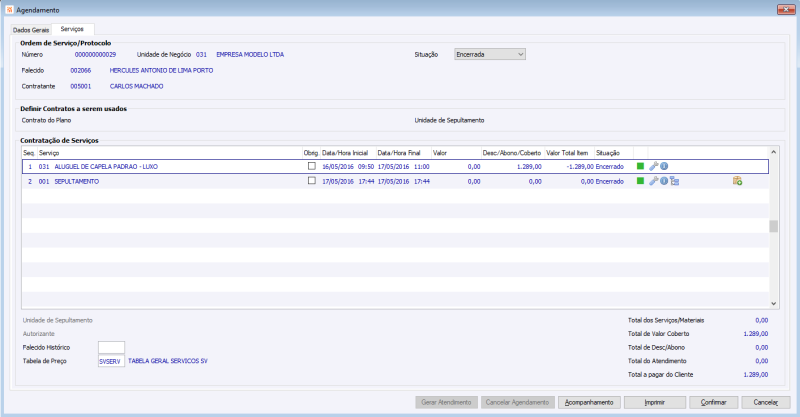Select the Serviços tab
The image size is (800, 417).
point(72,29)
